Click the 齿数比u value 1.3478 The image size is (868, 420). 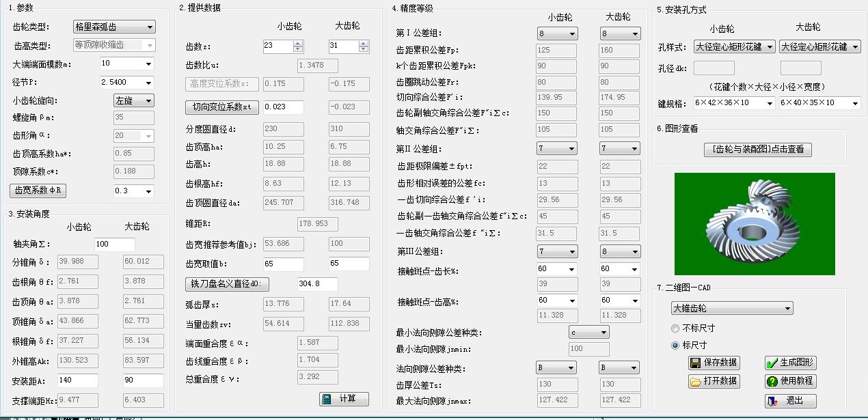pos(318,66)
